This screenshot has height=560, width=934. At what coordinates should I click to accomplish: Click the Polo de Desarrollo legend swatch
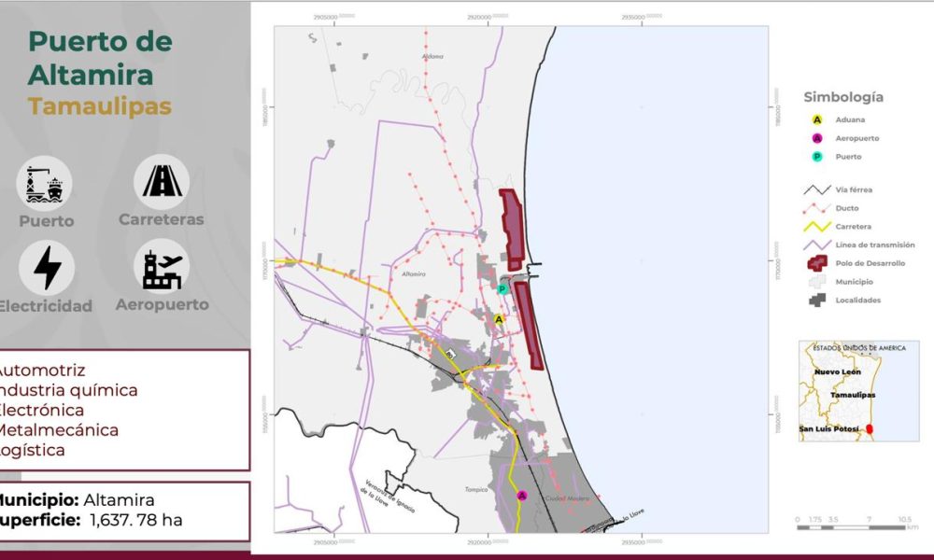click(817, 263)
